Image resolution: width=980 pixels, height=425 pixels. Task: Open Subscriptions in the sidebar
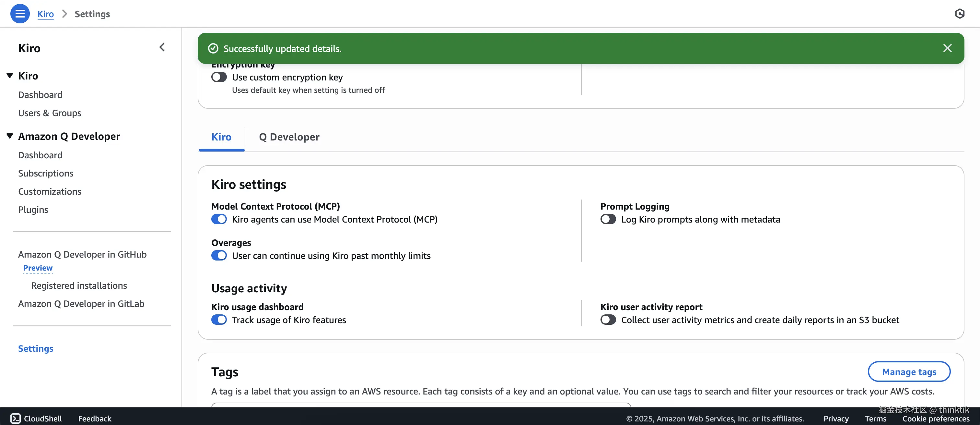pyautogui.click(x=46, y=173)
